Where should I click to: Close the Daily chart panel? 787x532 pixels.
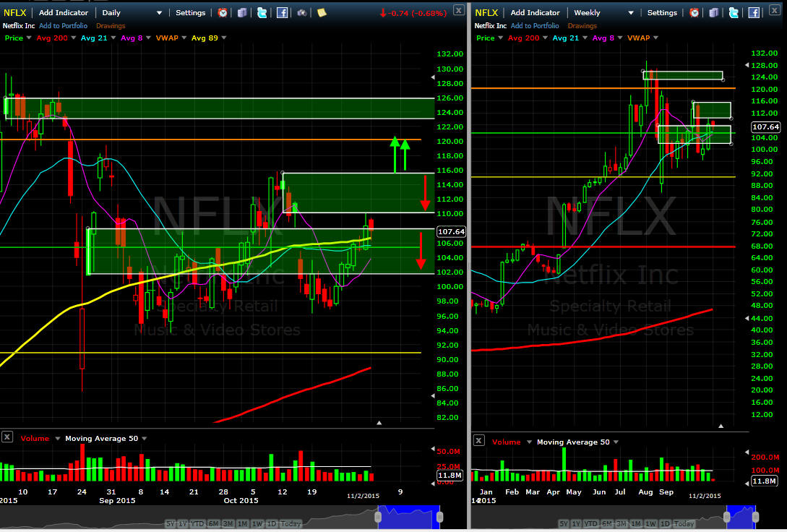coord(459,9)
